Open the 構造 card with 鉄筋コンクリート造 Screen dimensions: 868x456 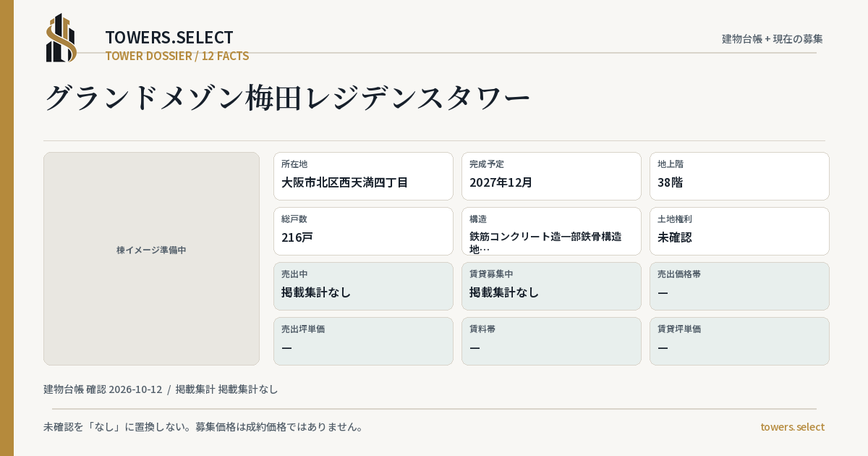coord(551,231)
